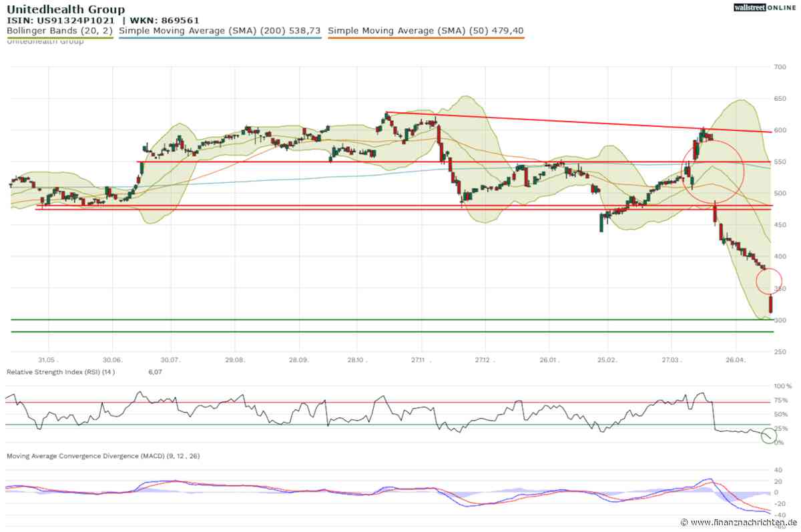This screenshot has height=532, width=801.
Task: Click the 650 price axis label
Action: pos(779,99)
